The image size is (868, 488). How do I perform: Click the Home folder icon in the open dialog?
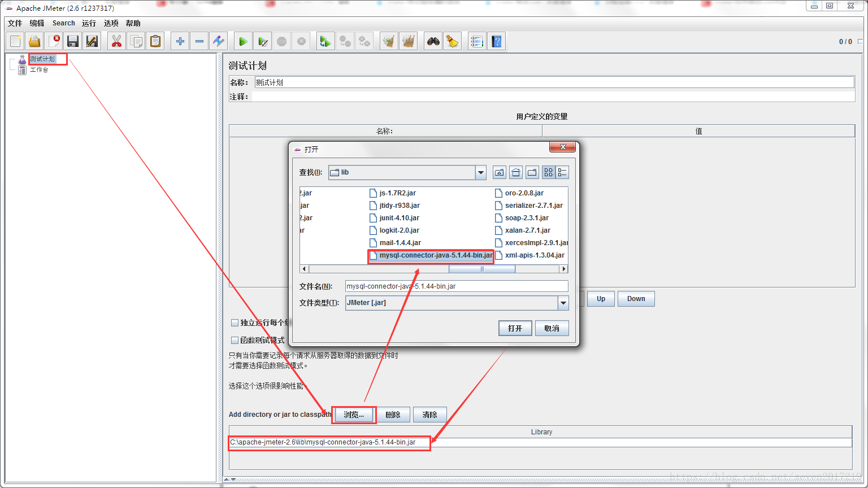pos(515,172)
